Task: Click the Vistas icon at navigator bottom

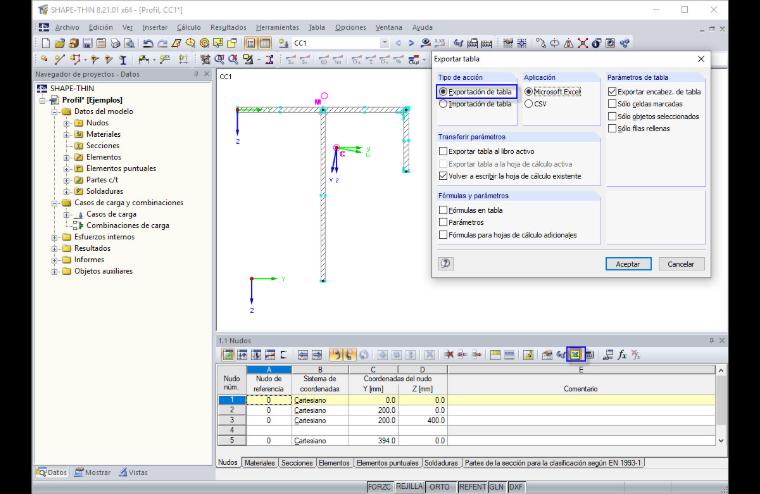Action: pyautogui.click(x=123, y=472)
